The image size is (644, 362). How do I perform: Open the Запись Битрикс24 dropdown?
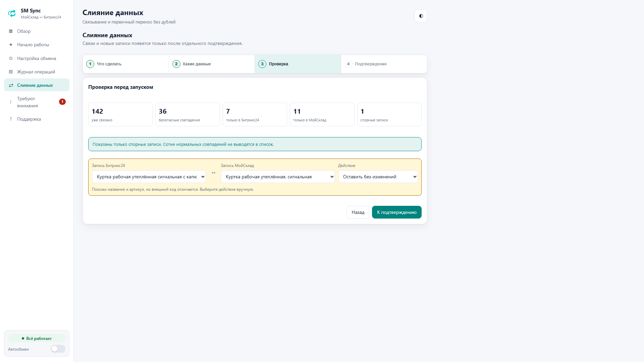coord(149,177)
